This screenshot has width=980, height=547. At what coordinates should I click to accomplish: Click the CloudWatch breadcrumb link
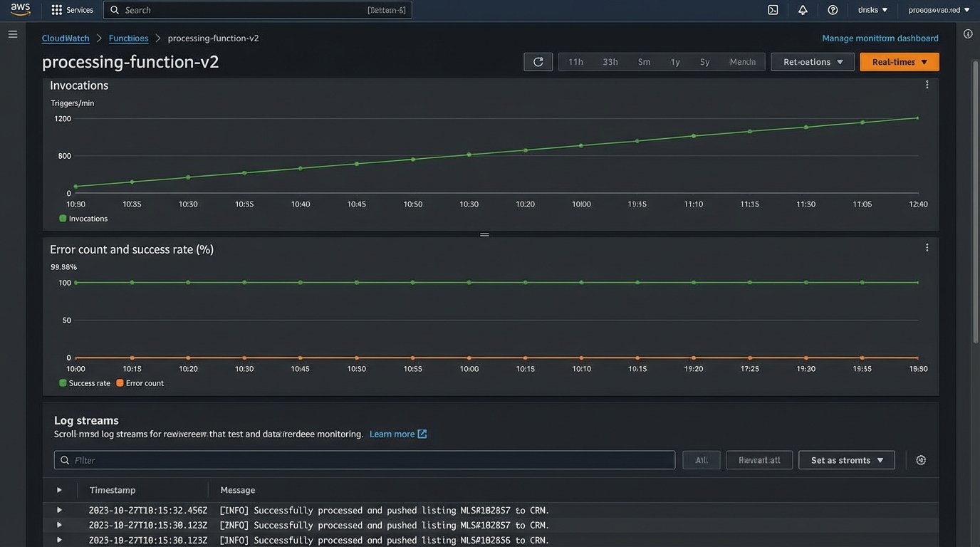[66, 38]
